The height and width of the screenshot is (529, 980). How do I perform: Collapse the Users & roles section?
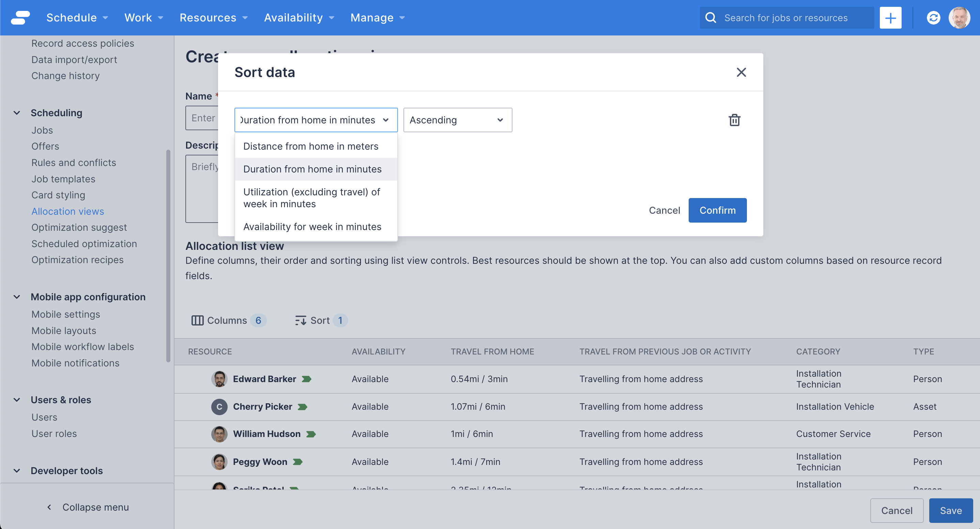click(17, 400)
